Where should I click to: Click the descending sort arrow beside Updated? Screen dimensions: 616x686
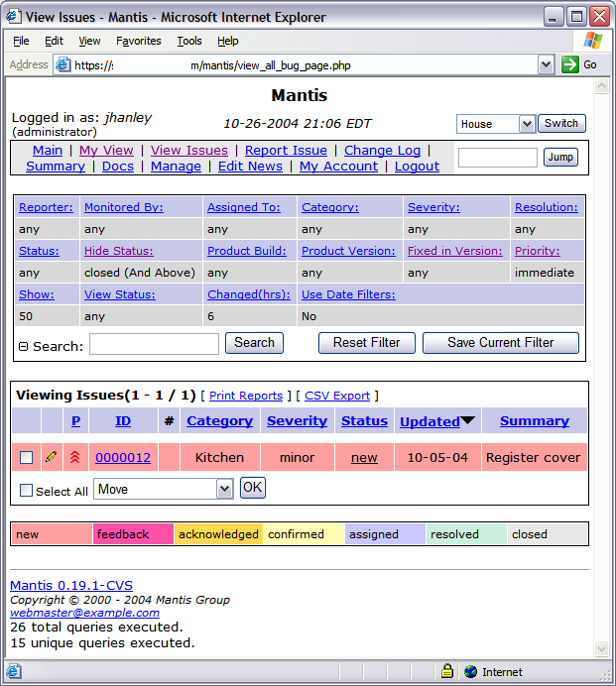[467, 420]
